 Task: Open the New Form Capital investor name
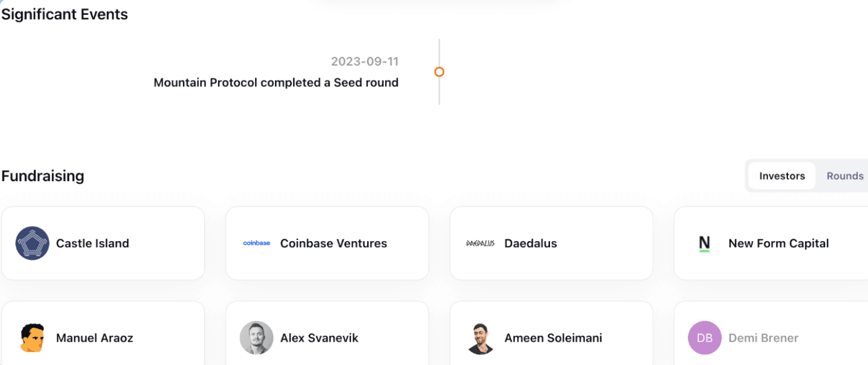point(778,243)
